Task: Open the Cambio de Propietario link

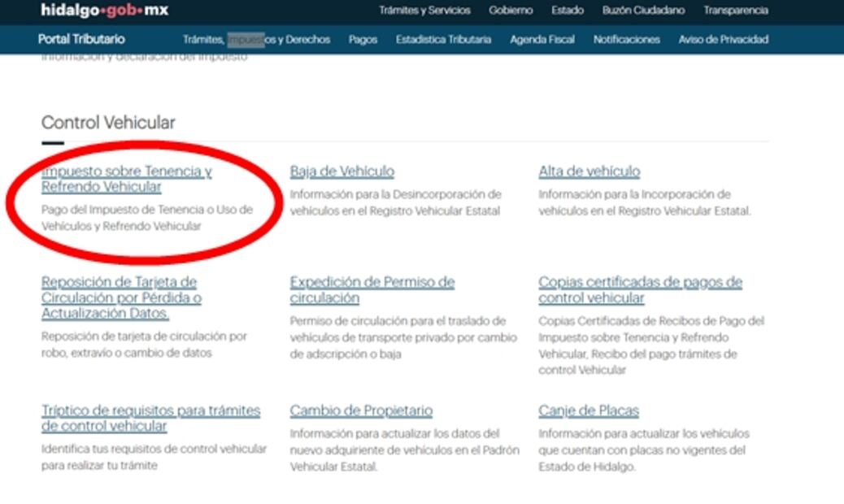Action: (361, 411)
